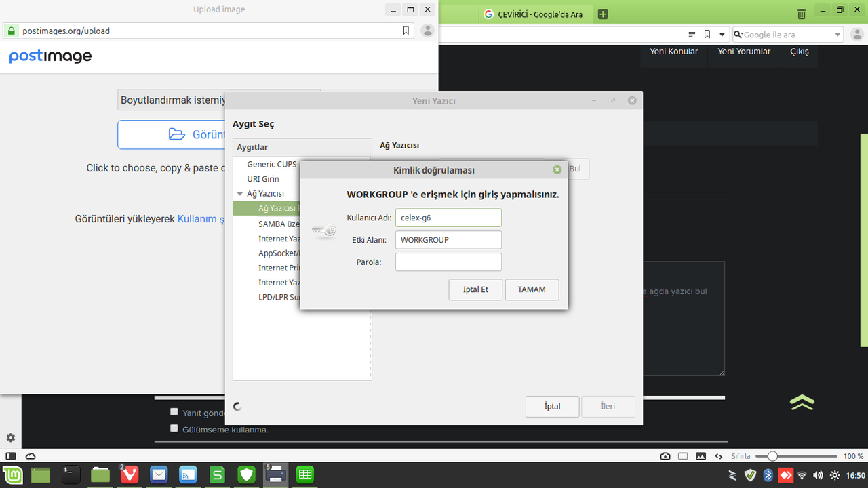
Task: Select LPD/LPR device entry
Action: pyautogui.click(x=279, y=297)
